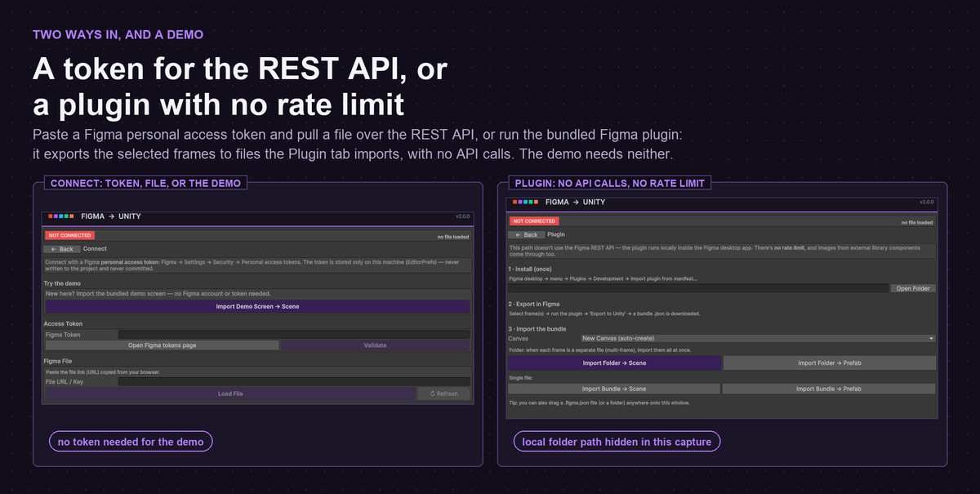Click the "Single file:" label
This screenshot has height=494, width=980.
[522, 378]
